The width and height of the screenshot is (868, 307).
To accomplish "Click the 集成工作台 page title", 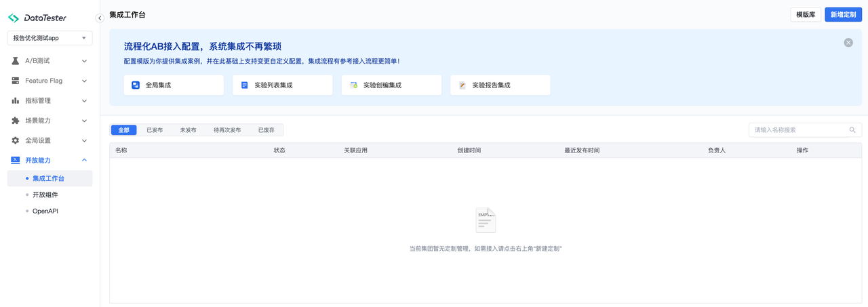I will tap(127, 14).
